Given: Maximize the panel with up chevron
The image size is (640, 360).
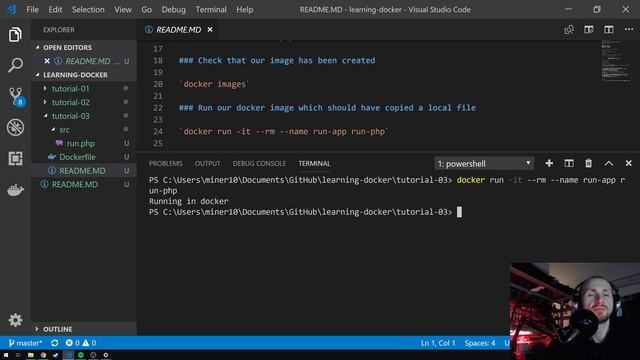Looking at the screenshot, I should pos(609,164).
